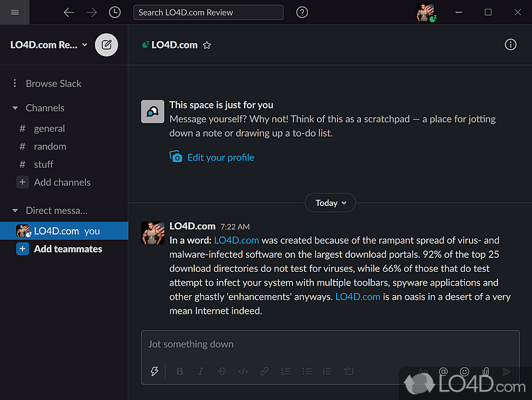Open conversation details info icon
This screenshot has width=532, height=400.
[x=510, y=45]
